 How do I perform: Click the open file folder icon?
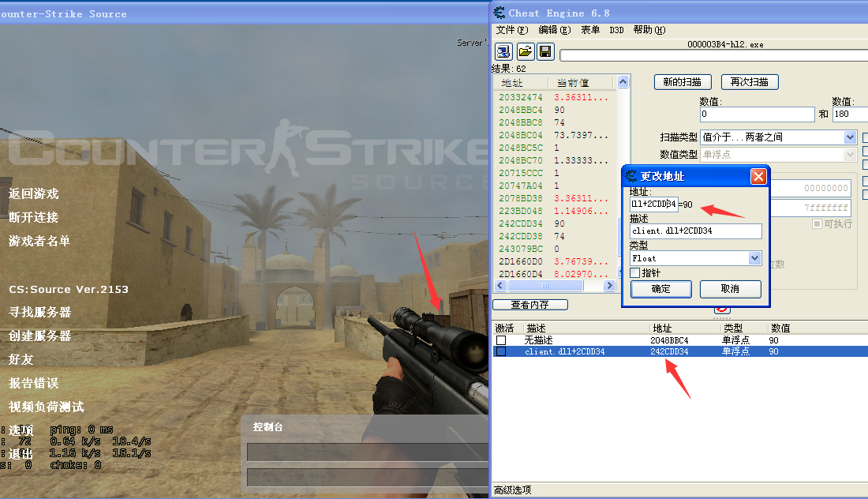pos(526,51)
